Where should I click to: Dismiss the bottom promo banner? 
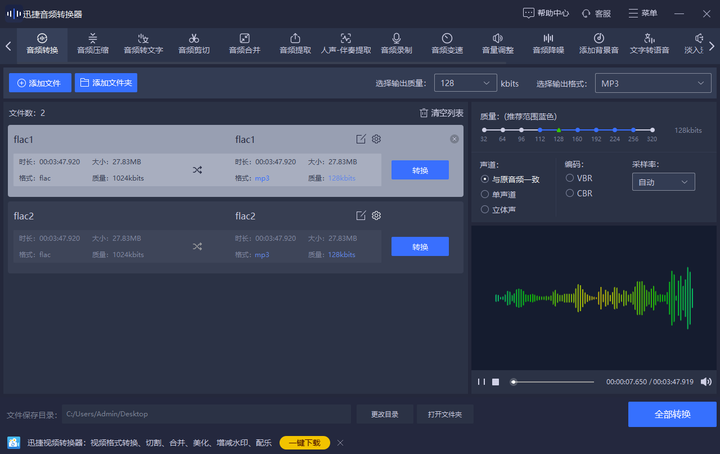(x=340, y=443)
